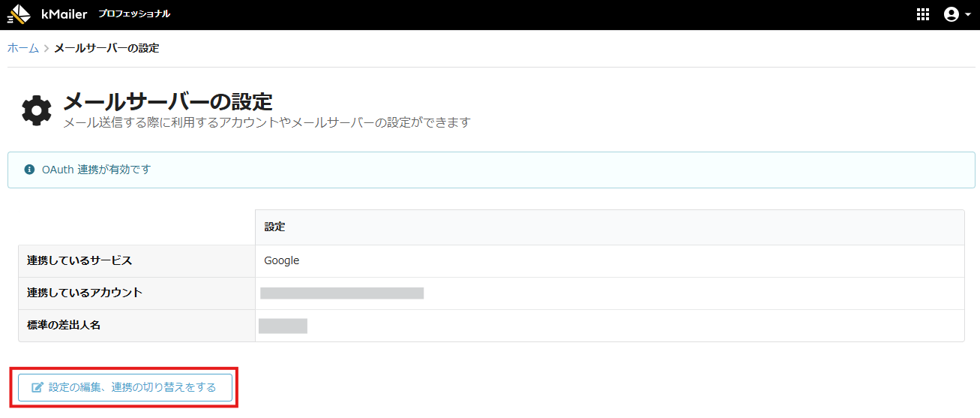Click the メールサーバーの設定 page heading
Image resolution: width=980 pixels, height=418 pixels.
pos(167,102)
